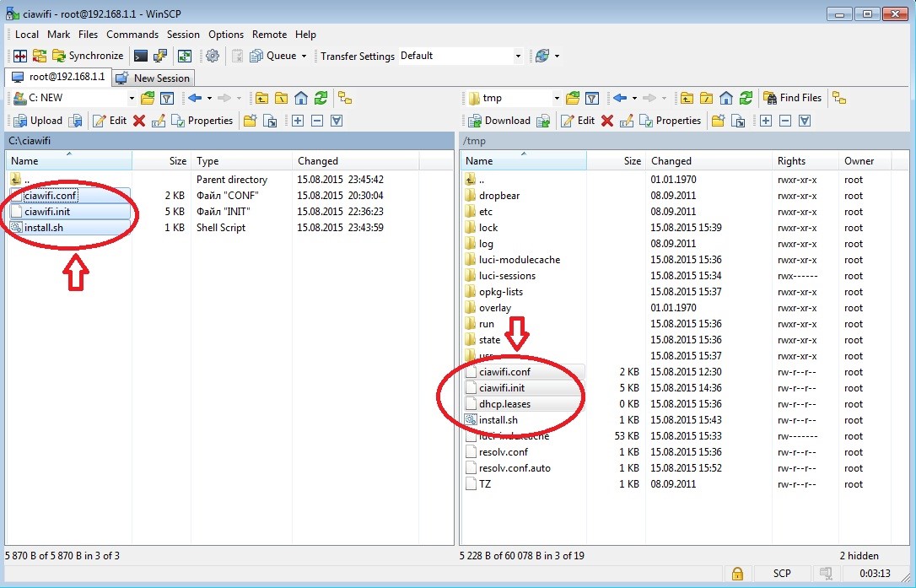Go to remote home directory icon
The width and height of the screenshot is (916, 588).
[x=726, y=98]
